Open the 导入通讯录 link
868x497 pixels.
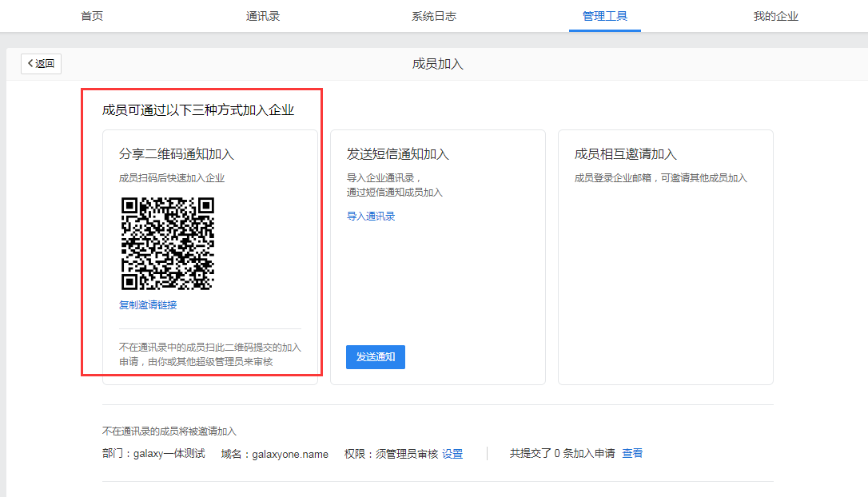(x=370, y=216)
